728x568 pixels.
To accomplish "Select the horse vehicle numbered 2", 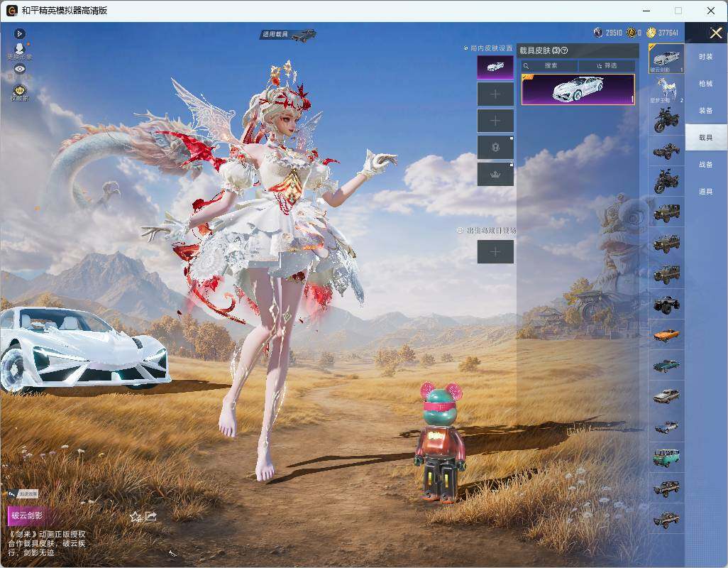I will (667, 89).
